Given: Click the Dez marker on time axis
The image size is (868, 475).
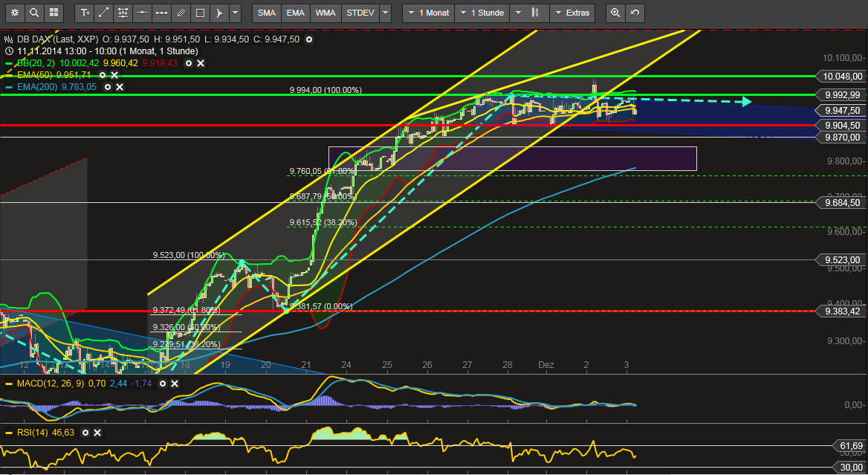Looking at the screenshot, I should [545, 365].
